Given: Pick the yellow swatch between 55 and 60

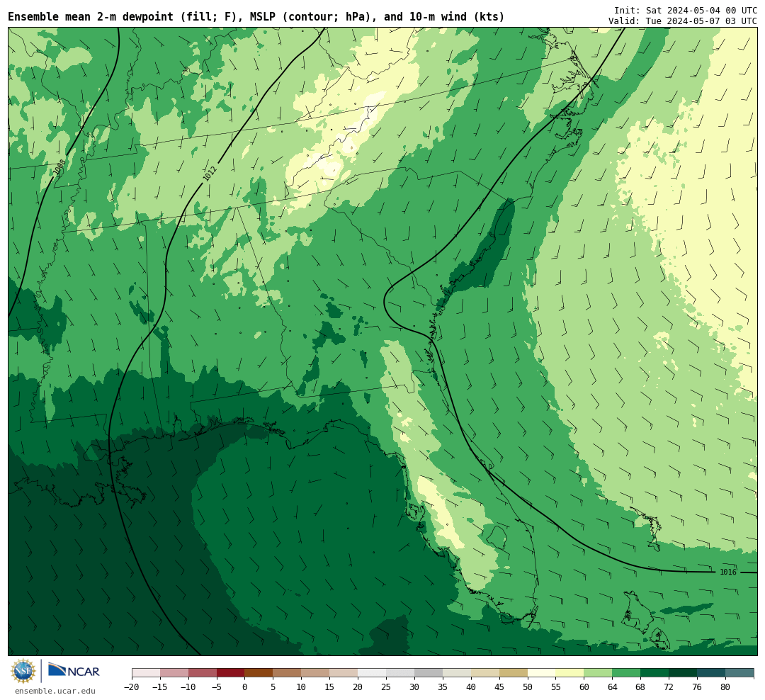Looking at the screenshot, I should [x=570, y=673].
